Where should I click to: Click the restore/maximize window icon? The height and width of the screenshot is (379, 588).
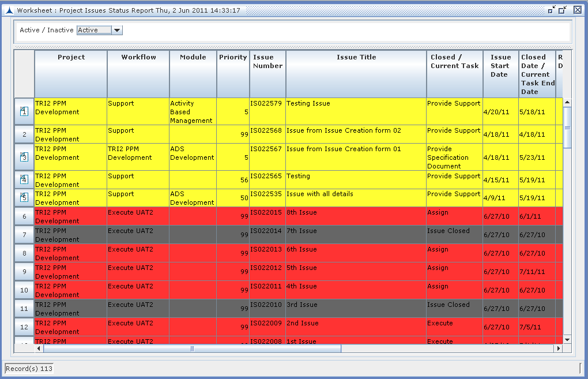pyautogui.click(x=563, y=10)
